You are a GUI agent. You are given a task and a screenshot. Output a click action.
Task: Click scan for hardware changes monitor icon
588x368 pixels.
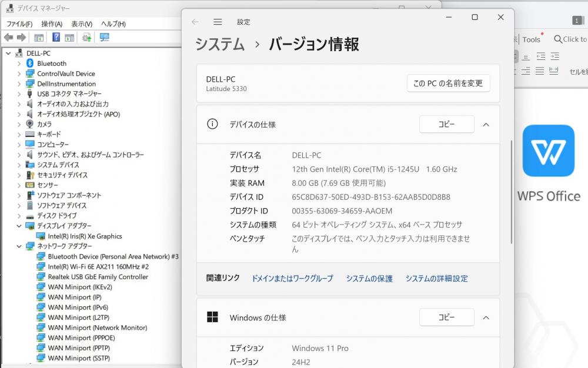click(x=104, y=37)
